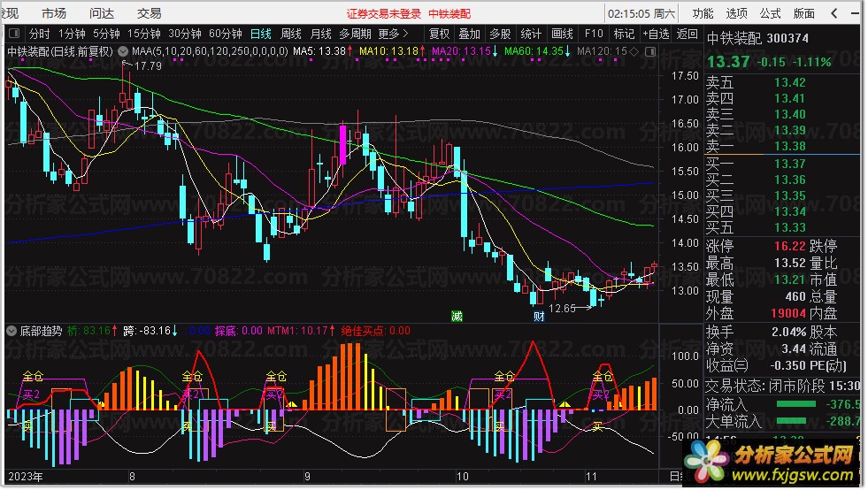The height and width of the screenshot is (490, 868).
Task: Open 多股 multi-stock view
Action: click(500, 34)
